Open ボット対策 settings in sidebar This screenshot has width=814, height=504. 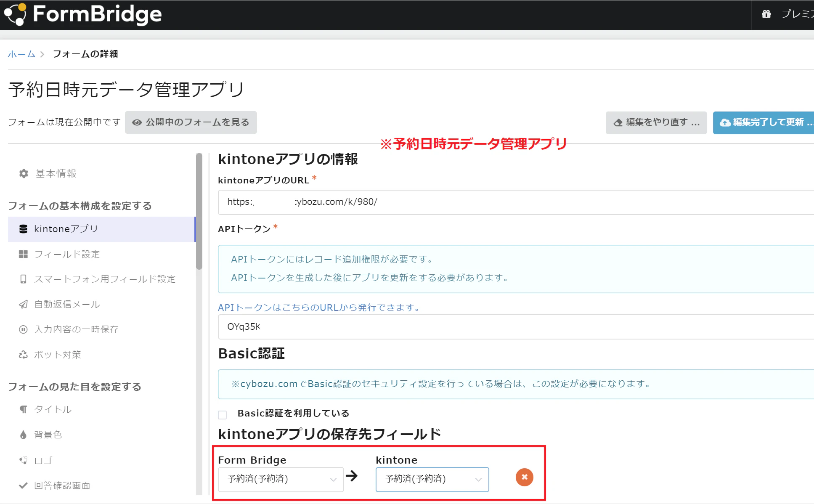pos(57,355)
